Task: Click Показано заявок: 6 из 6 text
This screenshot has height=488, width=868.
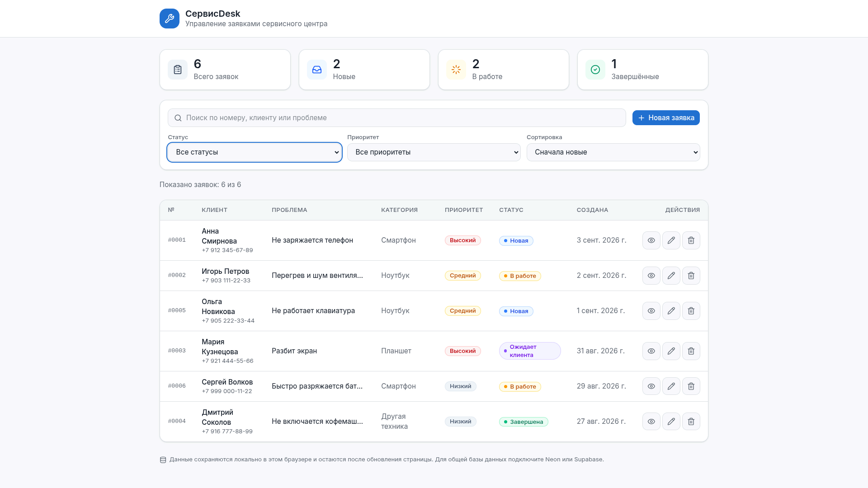Action: [x=200, y=185]
